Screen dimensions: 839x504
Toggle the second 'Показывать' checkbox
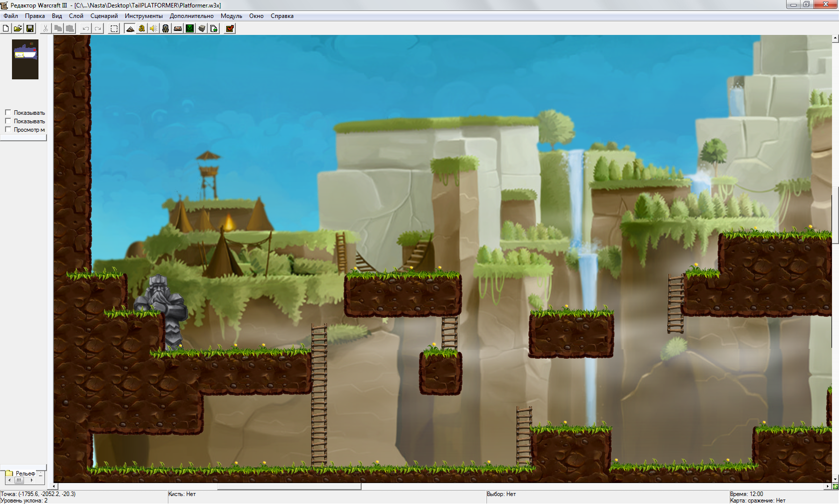click(x=8, y=121)
